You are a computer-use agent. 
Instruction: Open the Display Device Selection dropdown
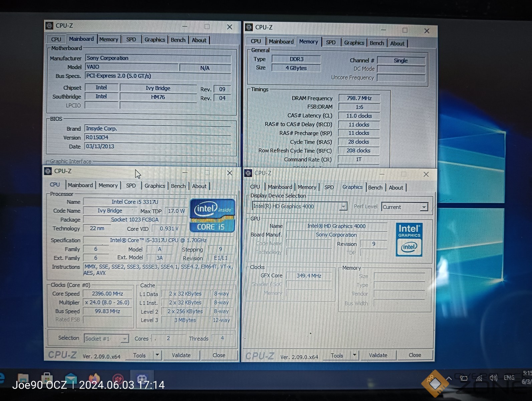point(299,206)
